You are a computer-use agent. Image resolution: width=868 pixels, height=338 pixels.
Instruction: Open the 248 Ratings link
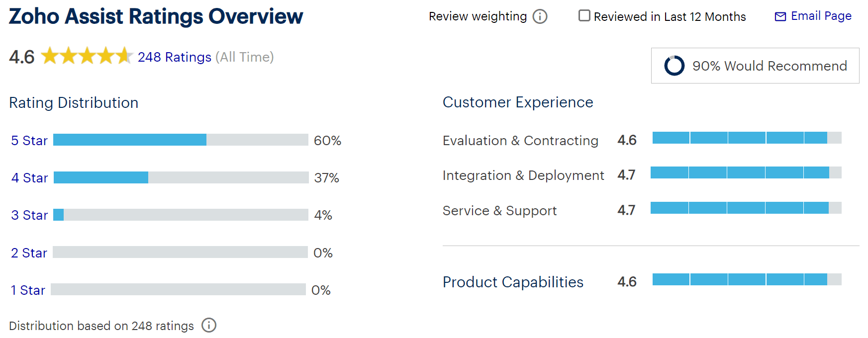[174, 57]
